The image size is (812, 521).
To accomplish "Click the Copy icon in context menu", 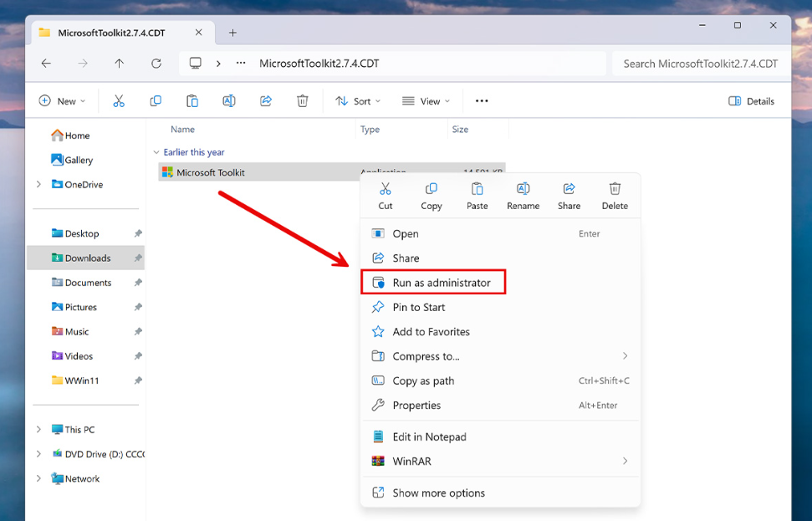I will click(432, 190).
